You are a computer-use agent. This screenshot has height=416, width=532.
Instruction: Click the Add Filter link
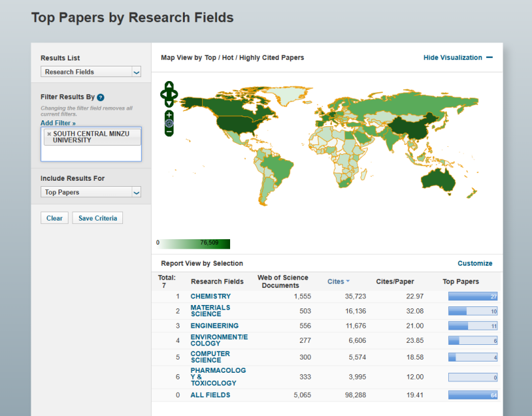(58, 123)
